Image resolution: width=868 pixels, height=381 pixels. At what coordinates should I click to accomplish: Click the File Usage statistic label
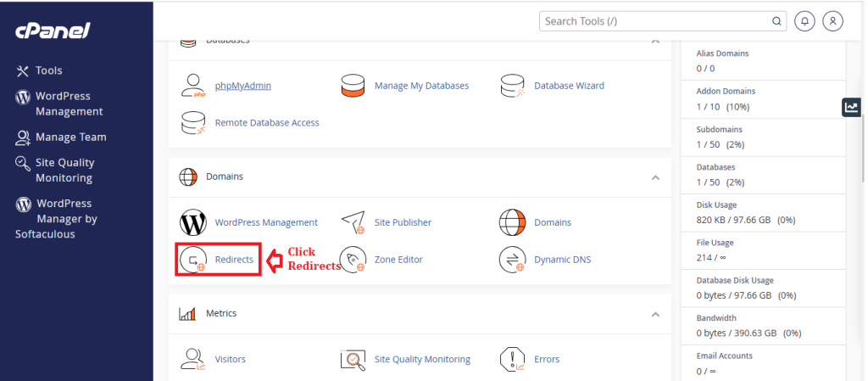(x=715, y=243)
